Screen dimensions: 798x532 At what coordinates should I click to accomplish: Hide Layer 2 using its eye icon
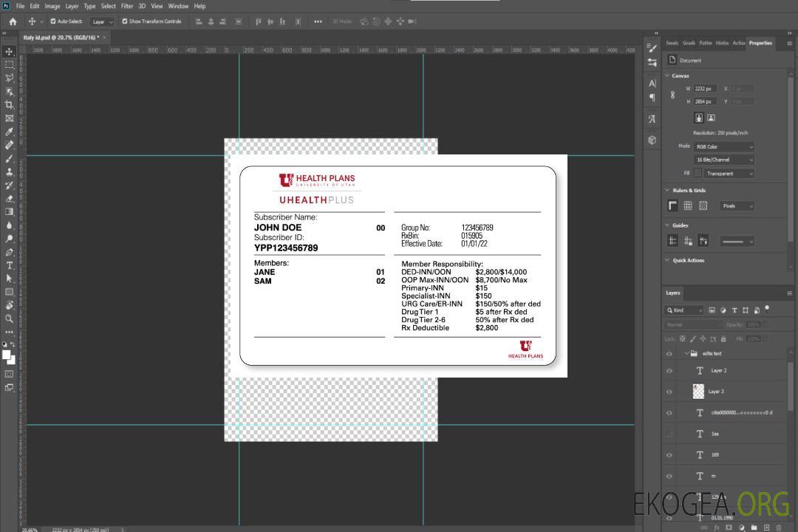(x=669, y=371)
